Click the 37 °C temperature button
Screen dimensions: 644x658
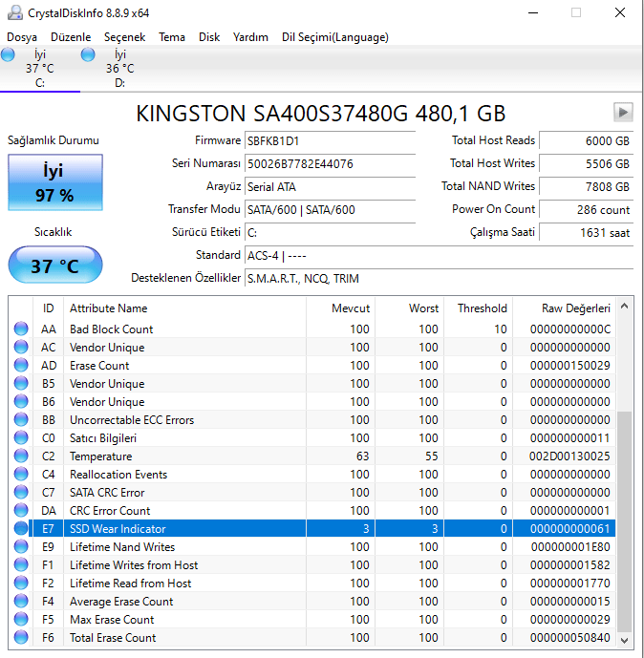point(55,265)
